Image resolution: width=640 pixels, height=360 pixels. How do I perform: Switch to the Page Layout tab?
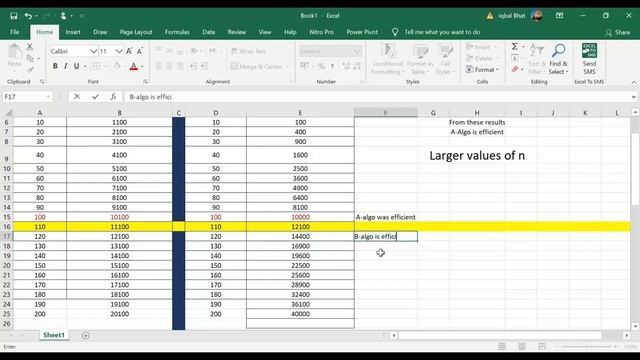click(136, 32)
